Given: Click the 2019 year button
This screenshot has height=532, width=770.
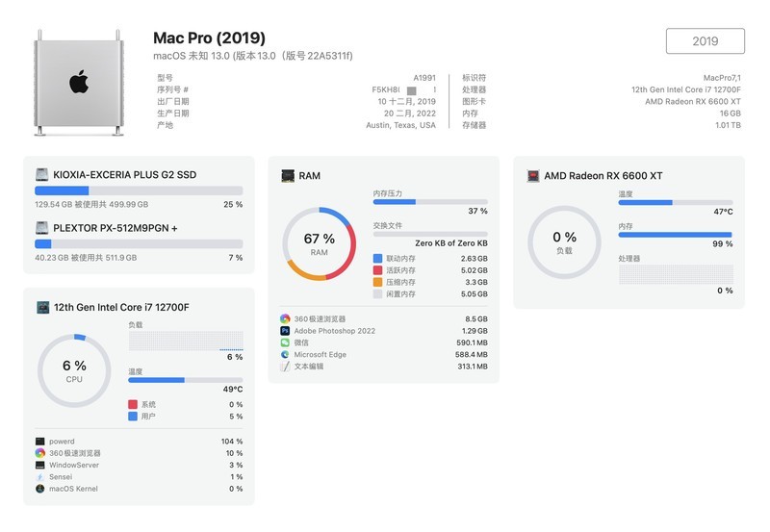Looking at the screenshot, I should point(705,41).
